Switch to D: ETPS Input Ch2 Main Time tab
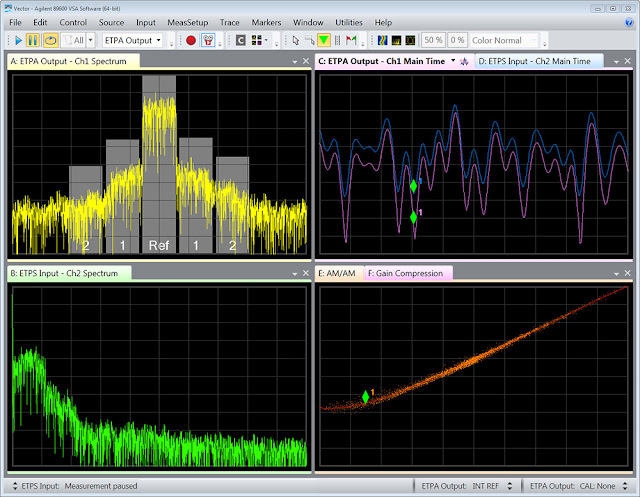 (534, 61)
